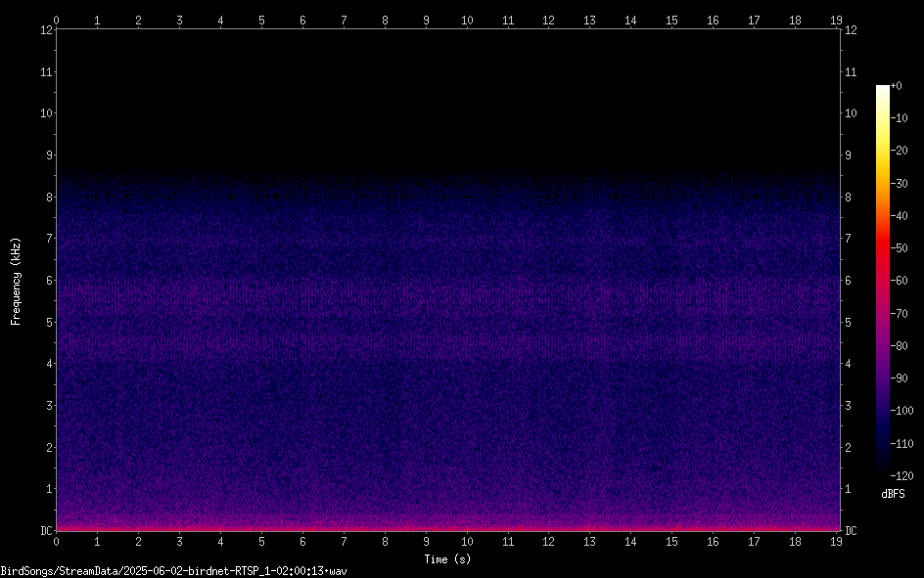Click the "12" label on the right frequency axis
Screen dimensions: 924x578
851,30
